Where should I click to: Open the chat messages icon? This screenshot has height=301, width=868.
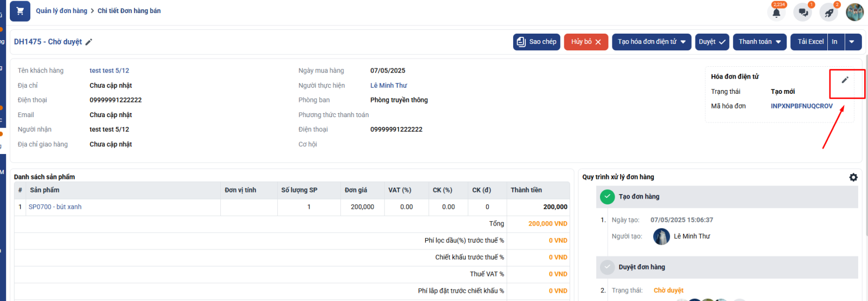(802, 12)
